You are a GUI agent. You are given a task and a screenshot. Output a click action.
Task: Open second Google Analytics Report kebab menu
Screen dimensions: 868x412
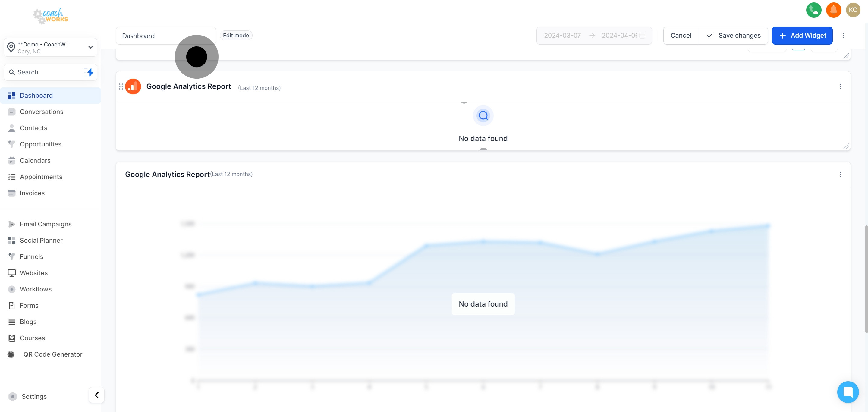point(840,174)
